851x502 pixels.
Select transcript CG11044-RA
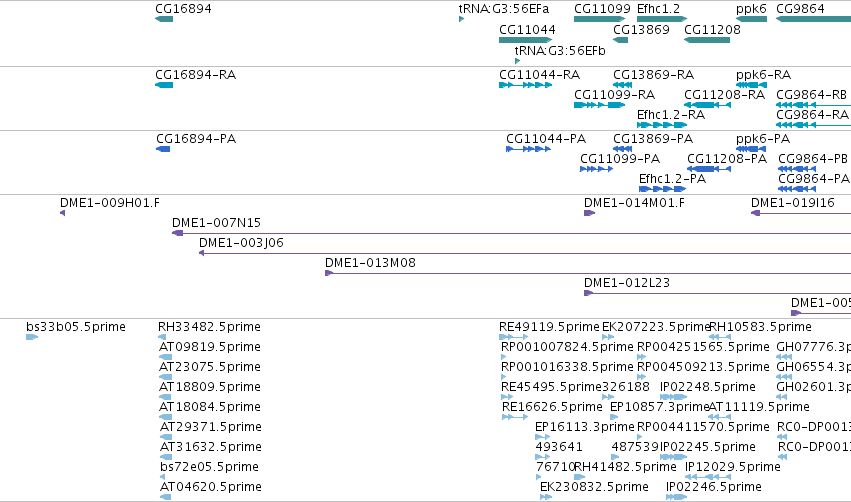[539, 74]
